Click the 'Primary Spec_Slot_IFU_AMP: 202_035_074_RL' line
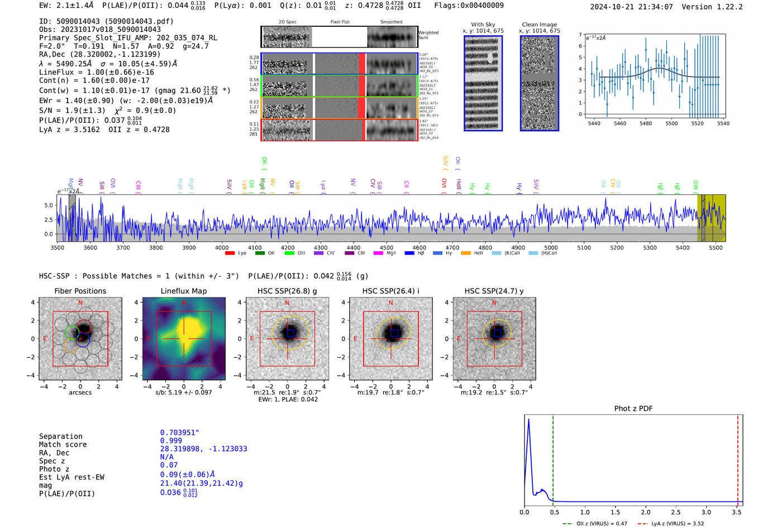782x532 pixels. coord(128,38)
